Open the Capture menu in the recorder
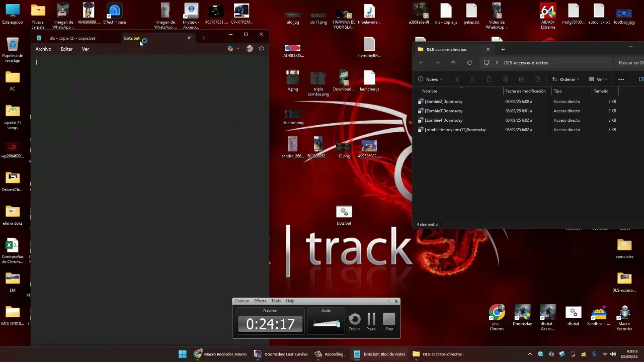 click(x=242, y=301)
